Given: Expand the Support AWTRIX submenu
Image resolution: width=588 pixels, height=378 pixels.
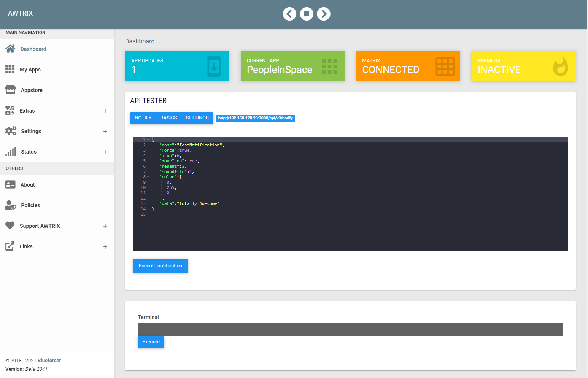Looking at the screenshot, I should (x=105, y=226).
